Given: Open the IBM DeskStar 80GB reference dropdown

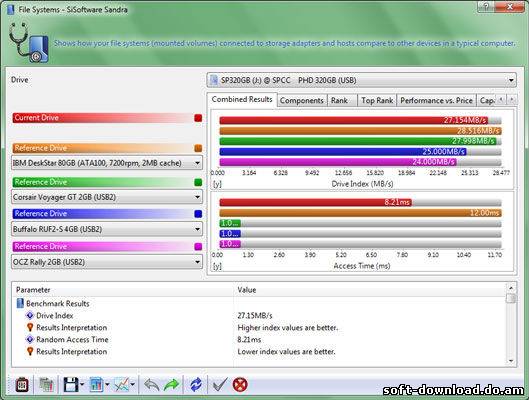Looking at the screenshot, I should coord(107,163).
